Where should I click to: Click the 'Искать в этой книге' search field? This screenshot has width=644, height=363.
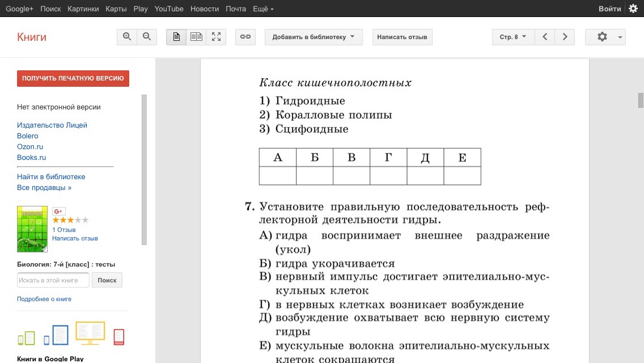point(53,280)
